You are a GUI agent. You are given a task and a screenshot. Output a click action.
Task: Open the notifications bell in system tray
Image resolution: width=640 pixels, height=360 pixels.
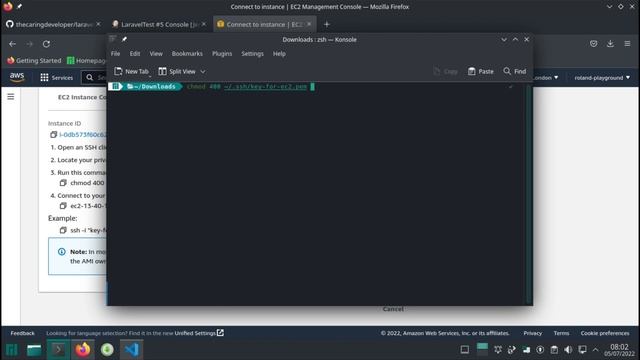[x=498, y=350]
